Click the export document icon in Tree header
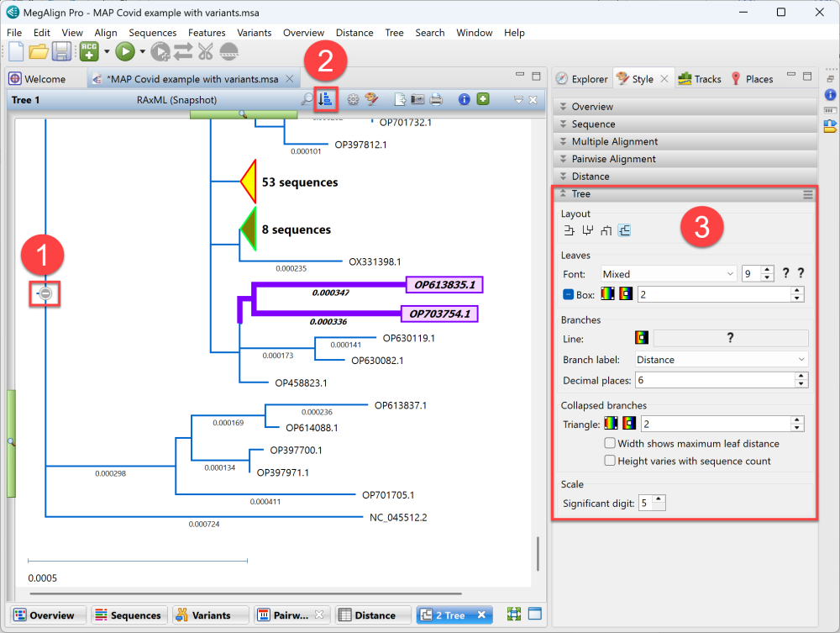 point(400,99)
